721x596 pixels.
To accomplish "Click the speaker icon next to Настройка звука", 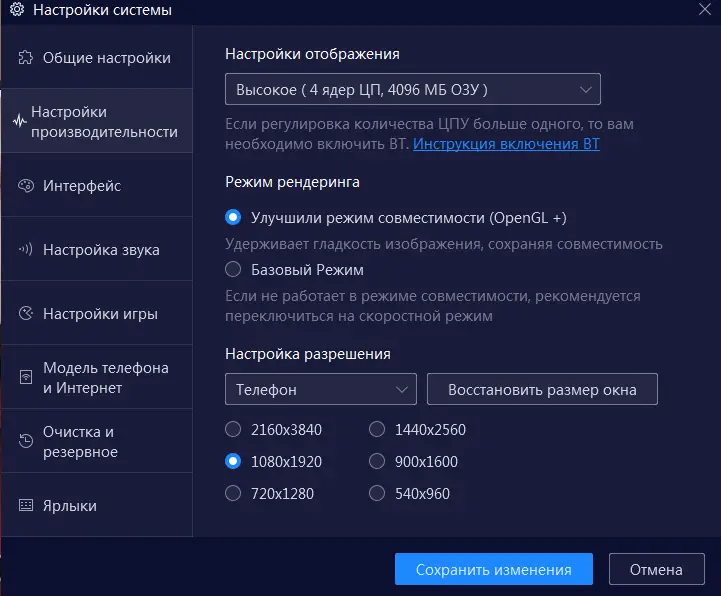I will point(26,249).
